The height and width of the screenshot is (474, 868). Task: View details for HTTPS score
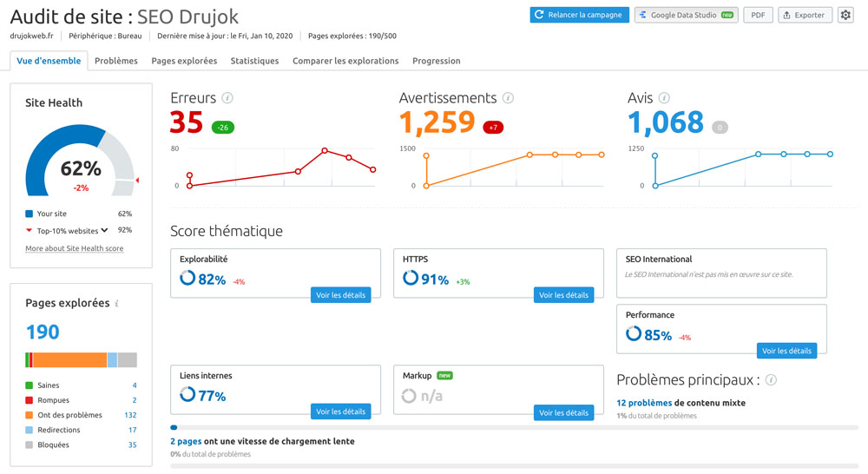tap(563, 295)
